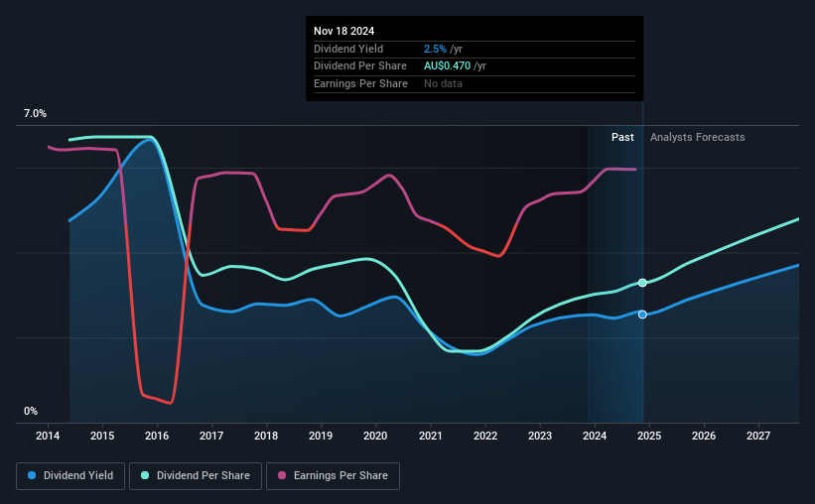
Task: Select the blue Dividend Yield data point marker
Action: point(642,315)
